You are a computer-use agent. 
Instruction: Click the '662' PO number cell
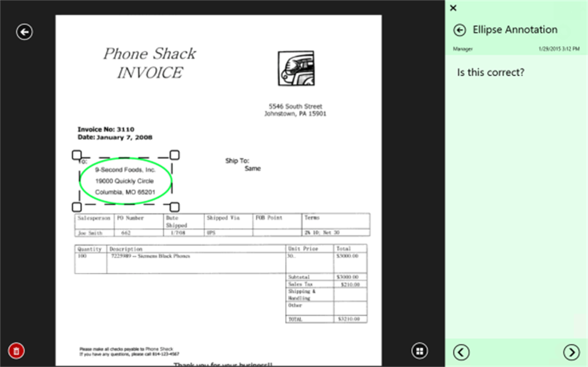(125, 233)
